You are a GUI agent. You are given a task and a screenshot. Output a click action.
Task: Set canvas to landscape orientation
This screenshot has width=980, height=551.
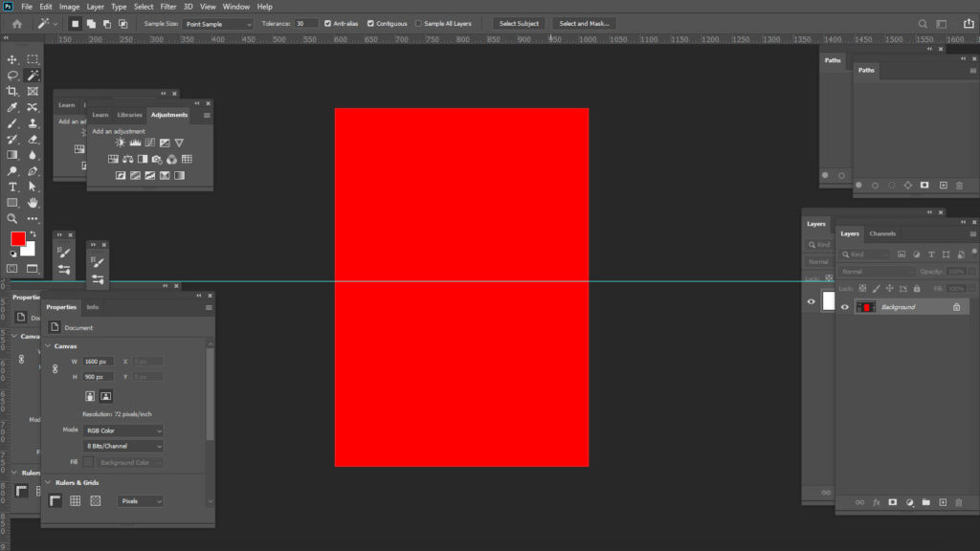(106, 396)
